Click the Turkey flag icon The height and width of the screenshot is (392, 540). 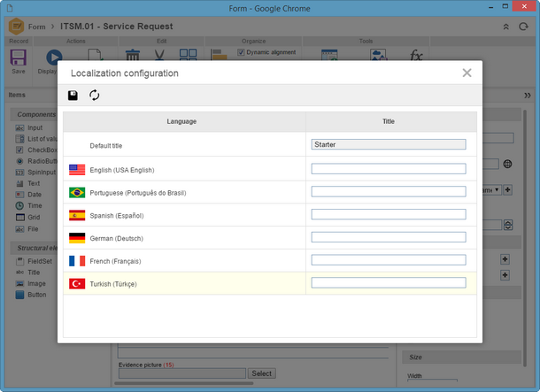(77, 284)
